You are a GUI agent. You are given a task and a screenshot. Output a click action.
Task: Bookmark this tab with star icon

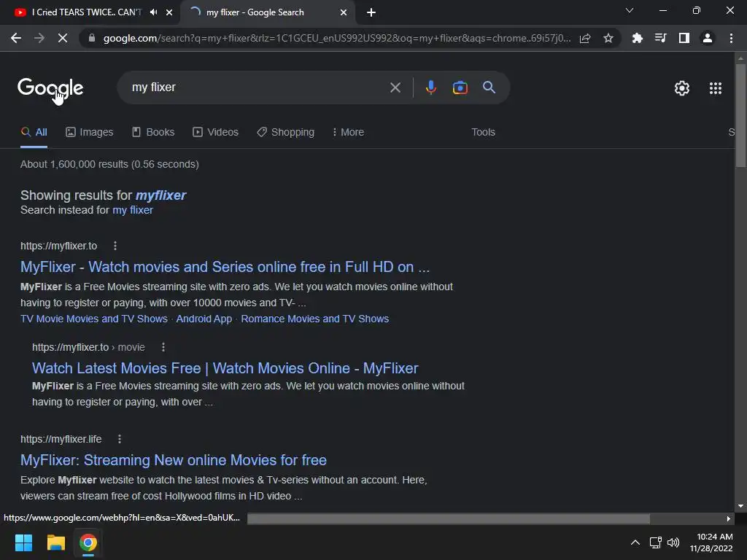pyautogui.click(x=608, y=38)
